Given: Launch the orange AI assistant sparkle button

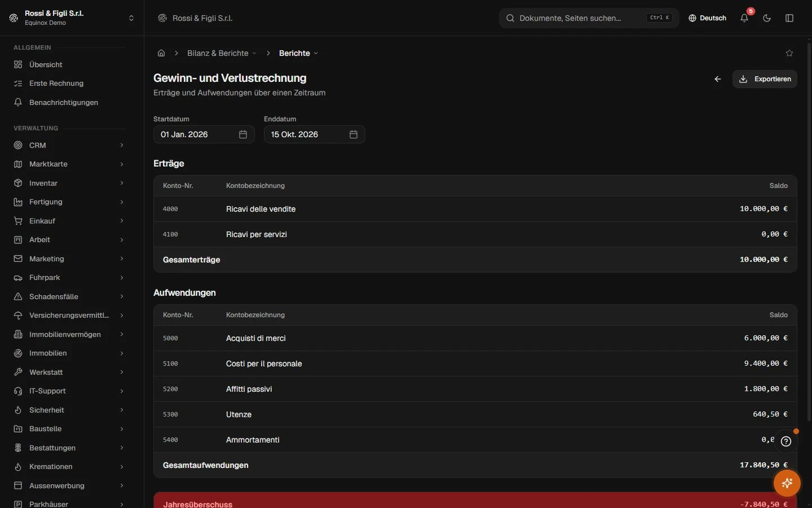Looking at the screenshot, I should (x=787, y=483).
